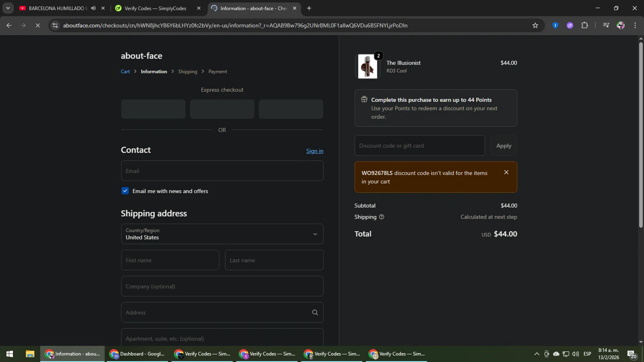
Task: Uncheck Email me with news and offers
Action: pyautogui.click(x=125, y=191)
